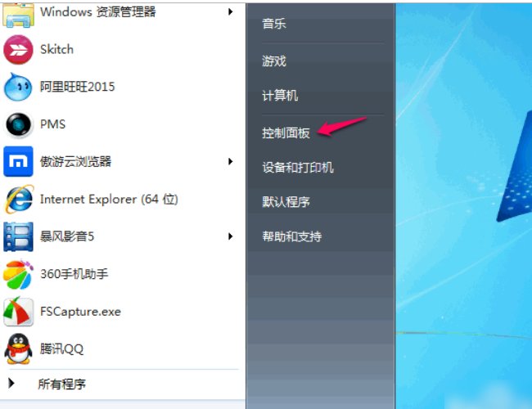Open 帮助和支持 entry
The height and width of the screenshot is (409, 532).
(292, 236)
